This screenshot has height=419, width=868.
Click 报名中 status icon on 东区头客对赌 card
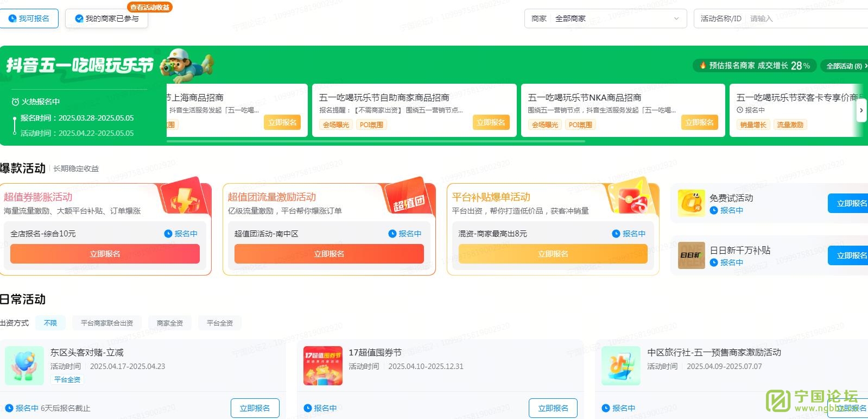pos(9,408)
